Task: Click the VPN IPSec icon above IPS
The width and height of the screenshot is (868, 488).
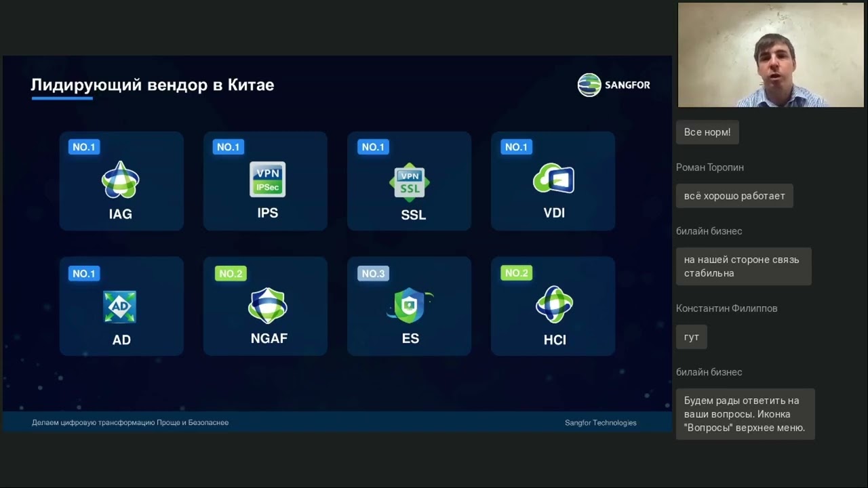Action: (267, 179)
